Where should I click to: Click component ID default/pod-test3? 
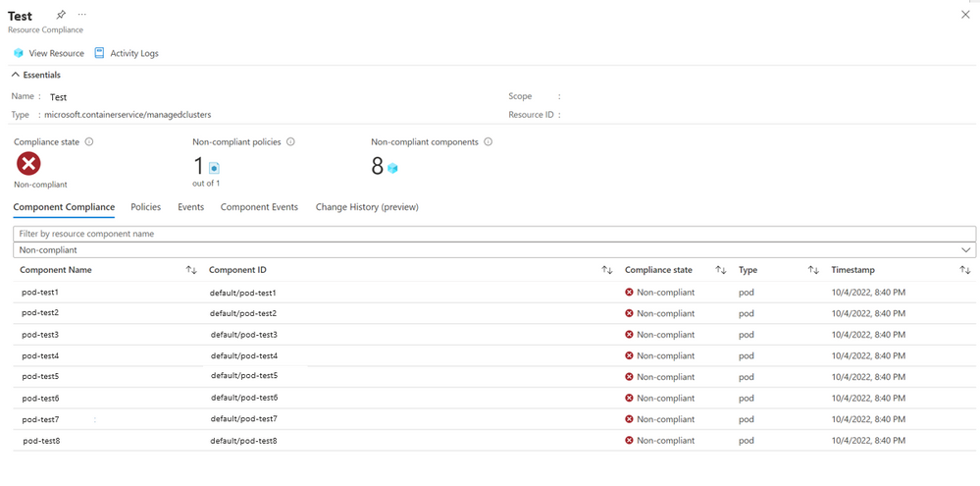coord(243,335)
